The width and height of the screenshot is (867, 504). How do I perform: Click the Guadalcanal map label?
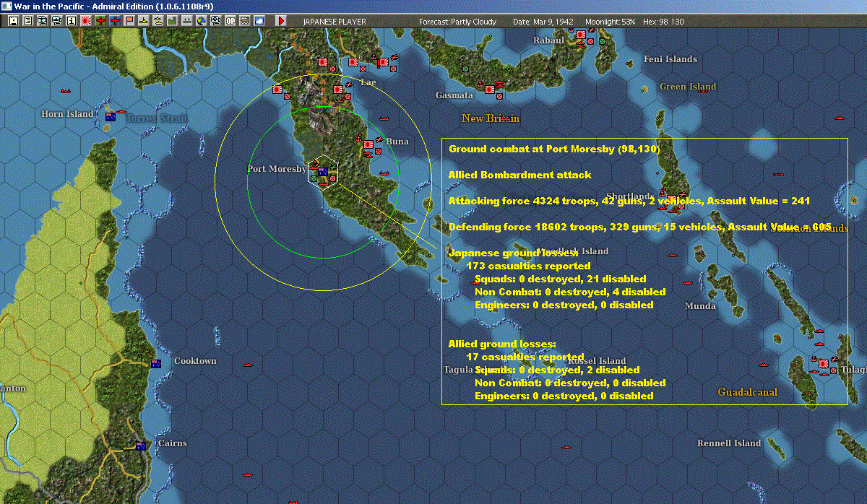click(747, 392)
